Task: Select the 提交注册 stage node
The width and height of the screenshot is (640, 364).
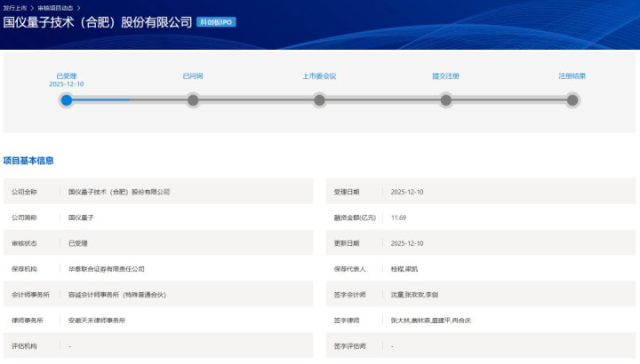Action: coord(446,100)
